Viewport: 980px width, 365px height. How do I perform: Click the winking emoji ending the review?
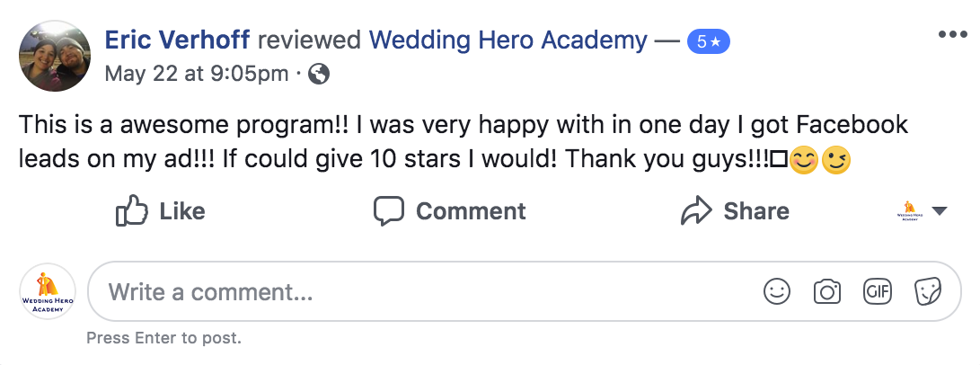coord(836,159)
